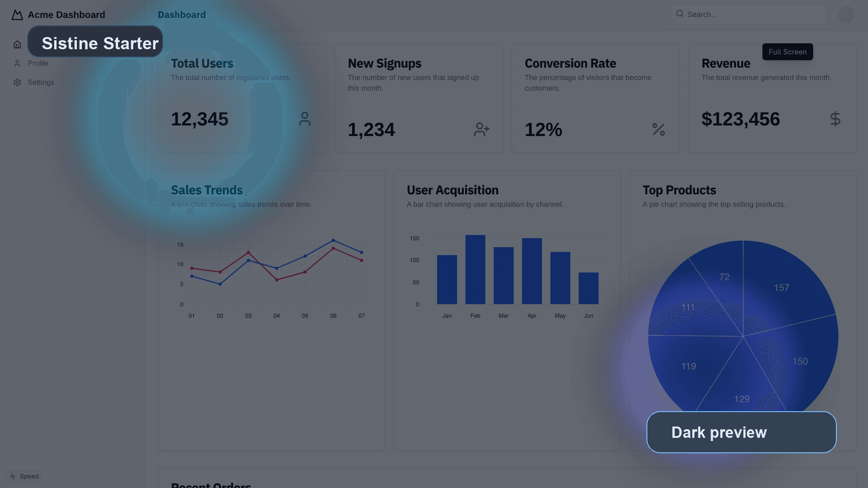
Task: Click the user icon in the Total Users card
Action: click(x=305, y=119)
